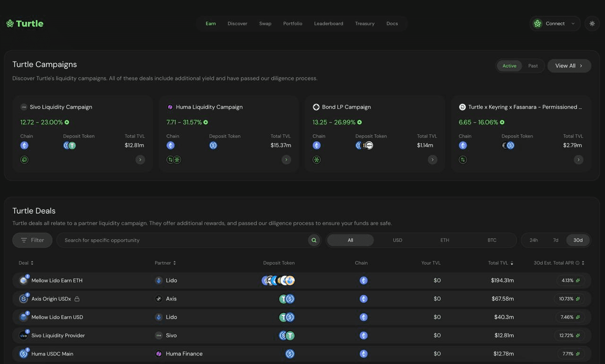The image size is (605, 364).
Task: Toggle the light/dark theme button
Action: click(x=592, y=24)
